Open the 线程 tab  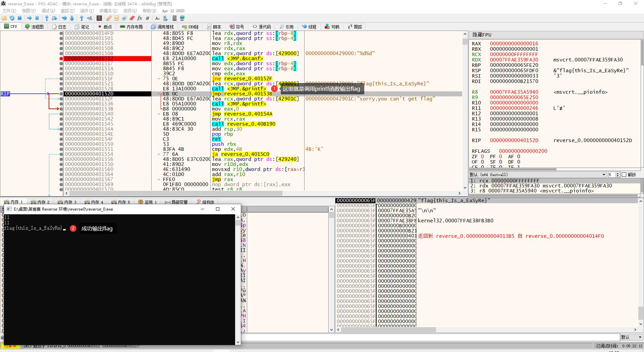[309, 27]
